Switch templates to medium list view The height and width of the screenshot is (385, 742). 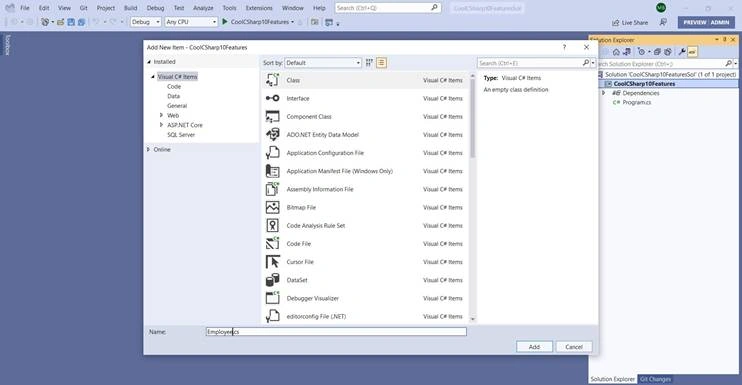(381, 63)
